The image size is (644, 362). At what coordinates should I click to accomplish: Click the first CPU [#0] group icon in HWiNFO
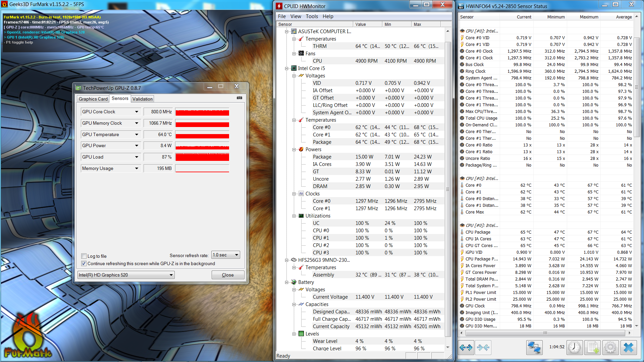pyautogui.click(x=462, y=31)
